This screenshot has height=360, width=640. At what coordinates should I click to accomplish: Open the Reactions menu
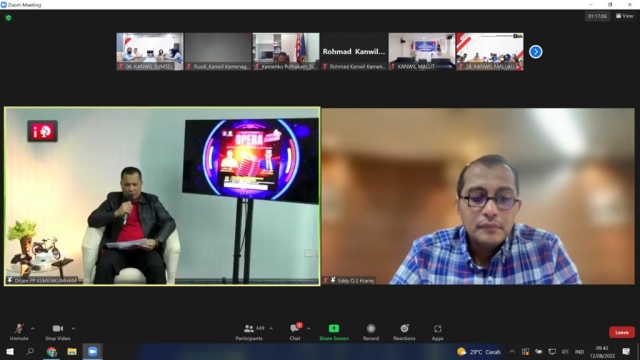pos(404,332)
